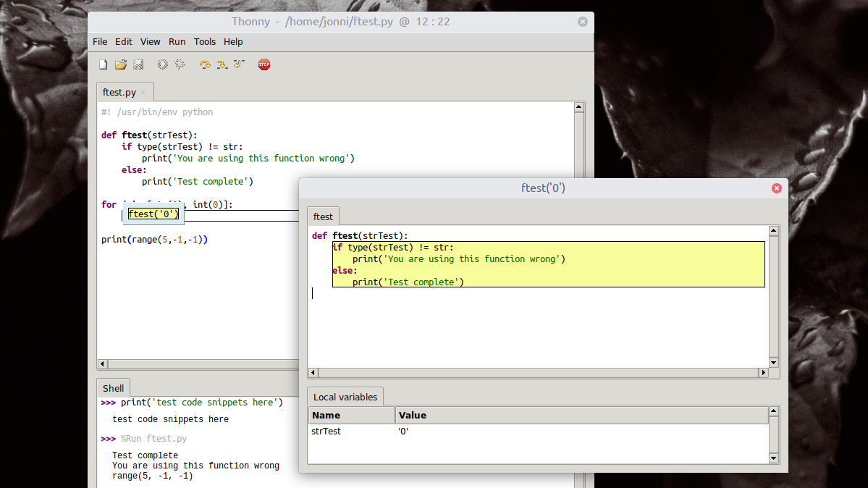Select the Local variables tab
Viewport: 868px width, 488px height.
(x=345, y=397)
